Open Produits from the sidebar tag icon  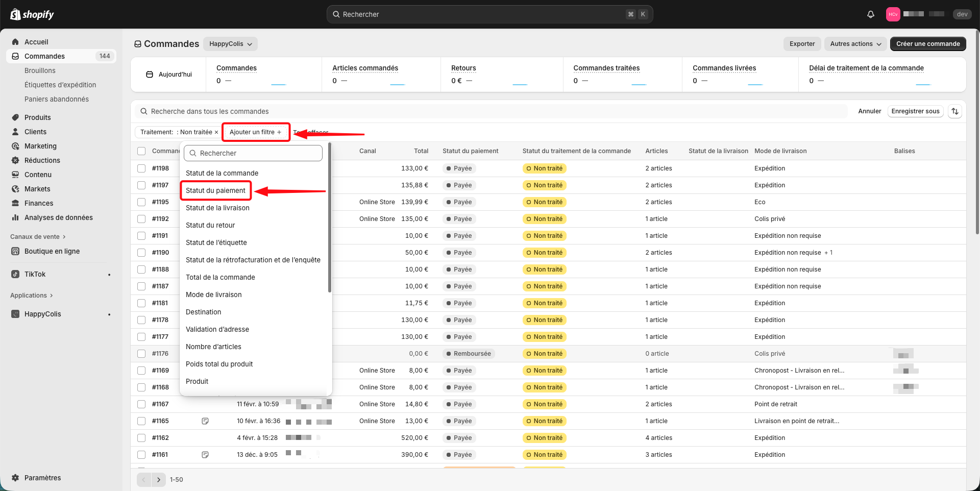[15, 117]
